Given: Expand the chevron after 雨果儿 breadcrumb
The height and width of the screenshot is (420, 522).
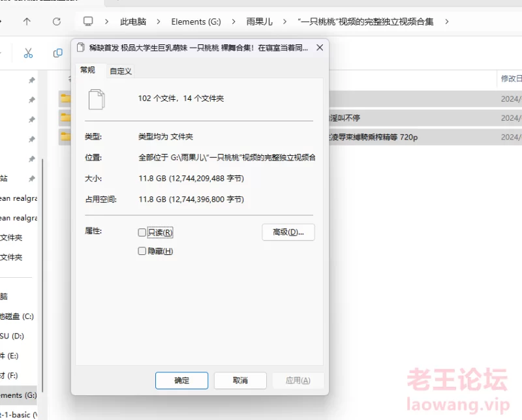Looking at the screenshot, I should [284, 22].
